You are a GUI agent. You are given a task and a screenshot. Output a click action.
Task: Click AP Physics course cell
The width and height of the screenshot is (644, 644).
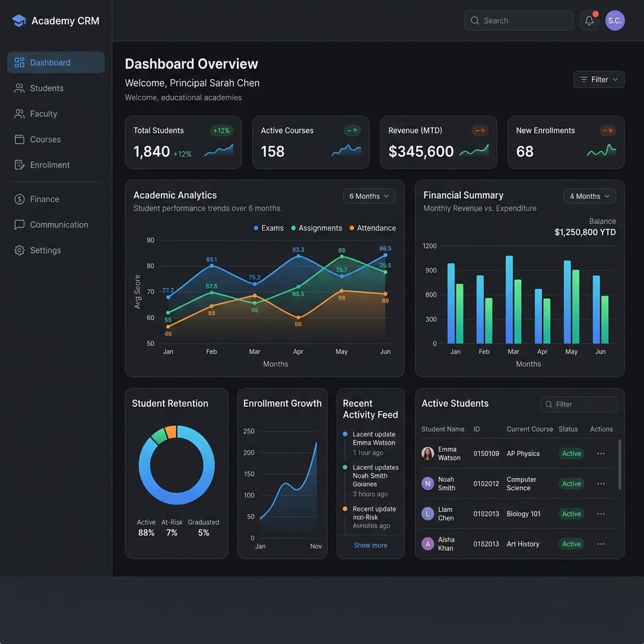tap(523, 453)
